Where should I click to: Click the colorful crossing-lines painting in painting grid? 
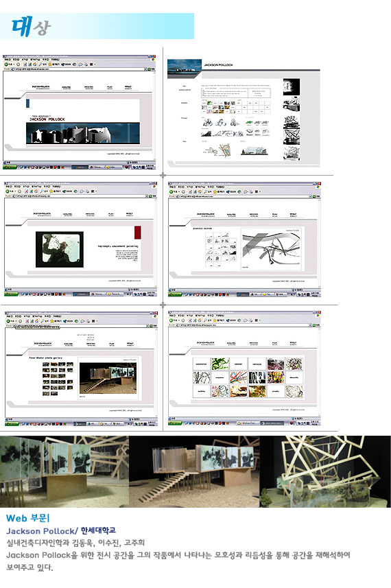click(239, 377)
